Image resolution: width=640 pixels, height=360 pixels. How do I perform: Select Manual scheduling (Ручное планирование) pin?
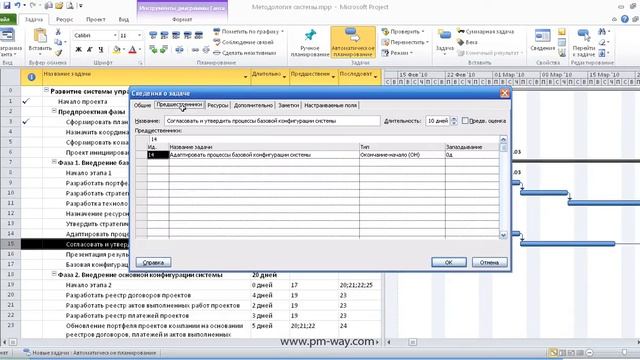(310, 42)
